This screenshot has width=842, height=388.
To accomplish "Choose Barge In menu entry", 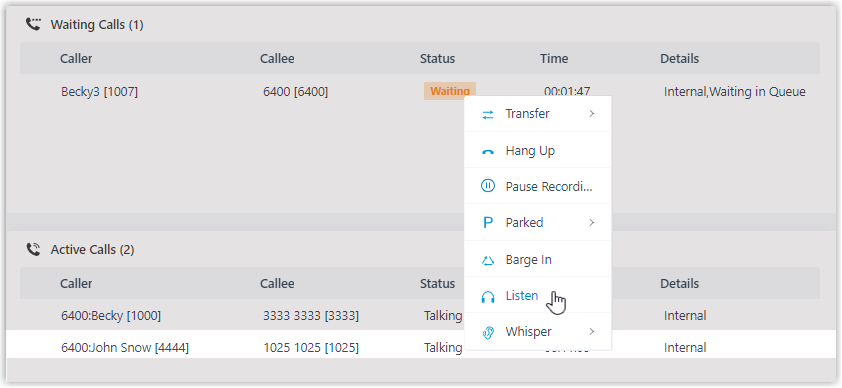I will tap(538, 259).
